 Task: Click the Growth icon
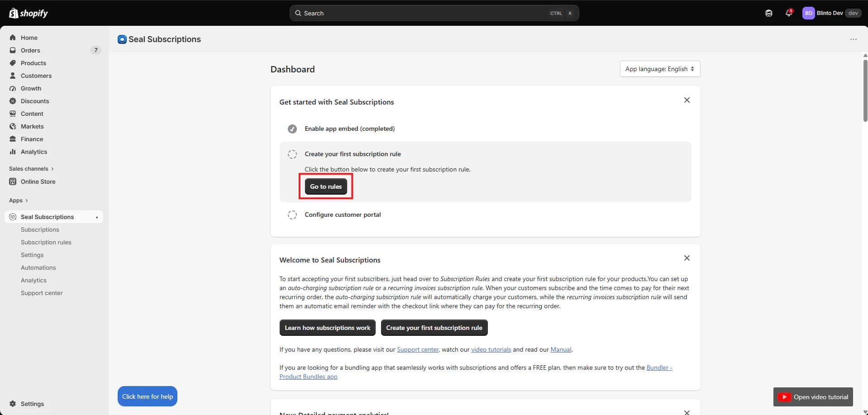point(13,88)
